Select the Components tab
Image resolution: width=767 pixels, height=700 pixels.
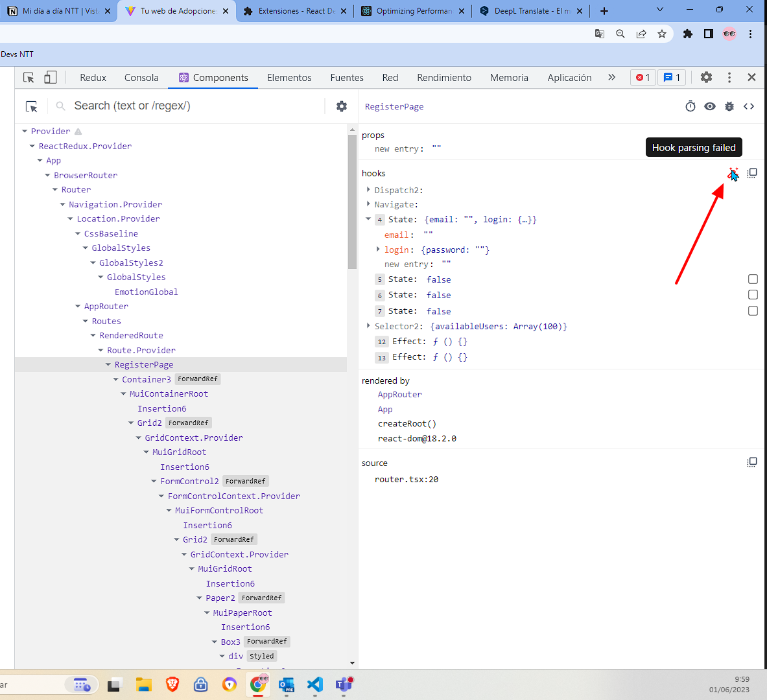click(213, 77)
